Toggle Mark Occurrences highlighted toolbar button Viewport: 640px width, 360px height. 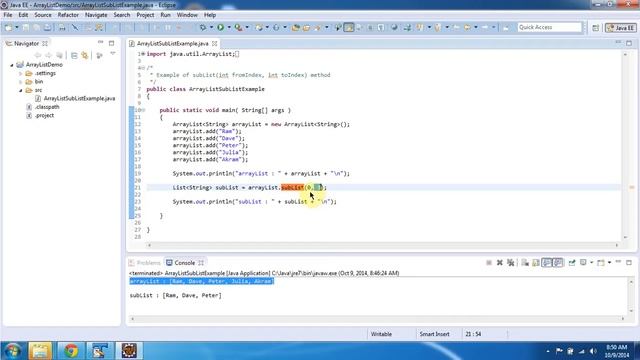(x=349, y=27)
